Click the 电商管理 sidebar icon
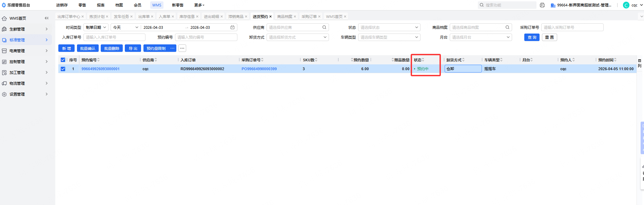644x205 pixels. point(4,51)
